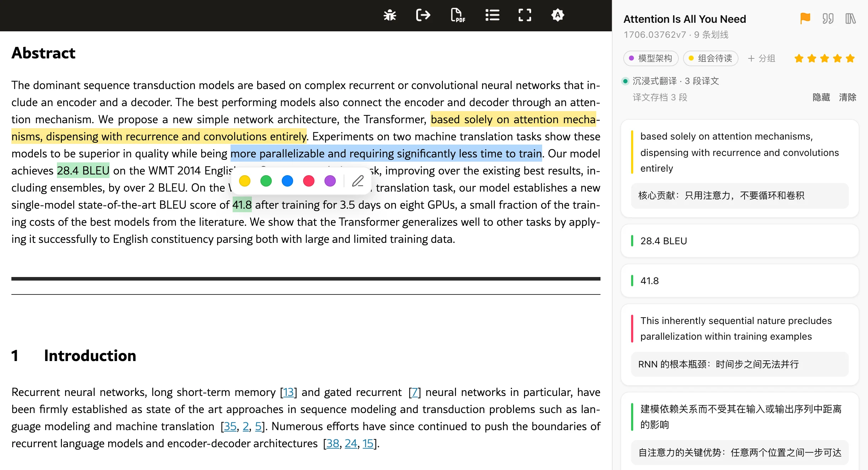Open the '41.8' highlight card

coord(740,281)
